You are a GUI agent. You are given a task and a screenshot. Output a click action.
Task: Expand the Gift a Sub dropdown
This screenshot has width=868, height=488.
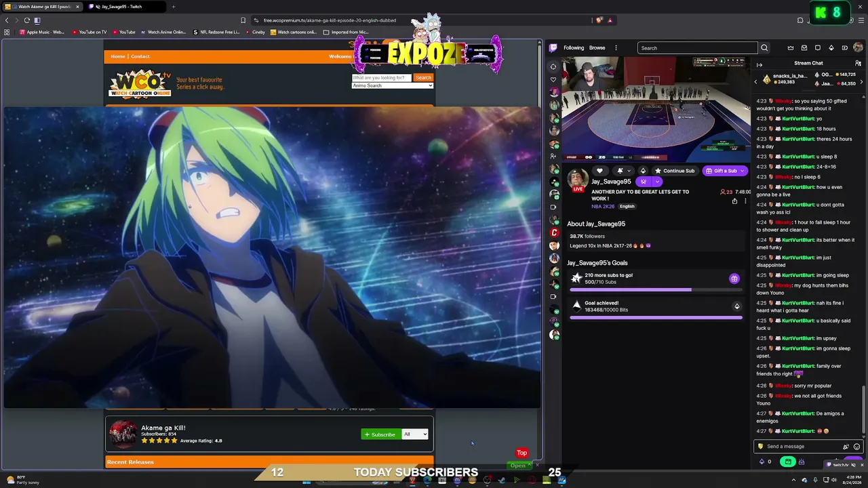tap(743, 171)
